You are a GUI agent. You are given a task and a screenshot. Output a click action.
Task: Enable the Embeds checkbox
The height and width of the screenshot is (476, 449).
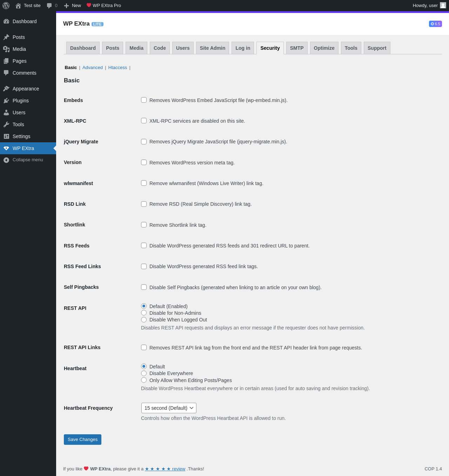[144, 100]
